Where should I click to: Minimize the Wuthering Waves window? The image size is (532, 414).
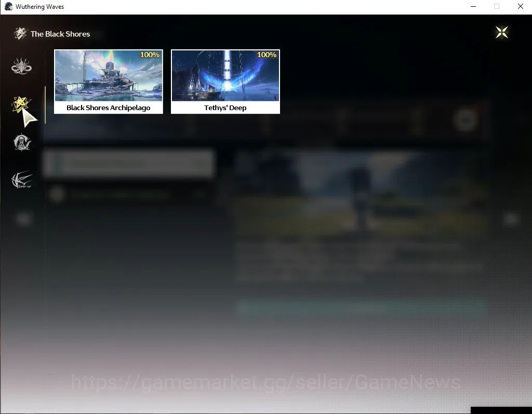(x=473, y=6)
